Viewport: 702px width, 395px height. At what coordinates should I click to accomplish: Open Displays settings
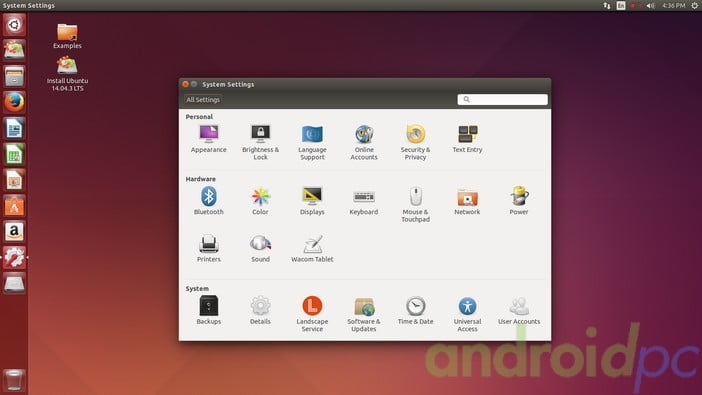coord(312,202)
